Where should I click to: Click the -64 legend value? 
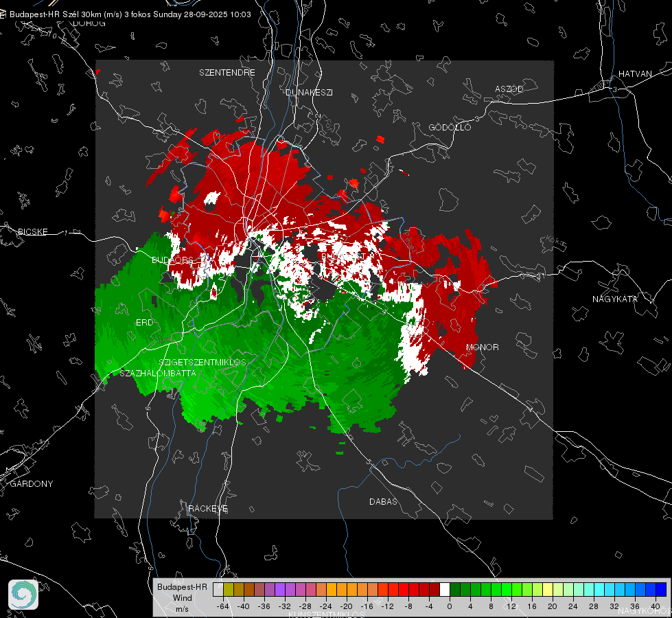point(223,606)
